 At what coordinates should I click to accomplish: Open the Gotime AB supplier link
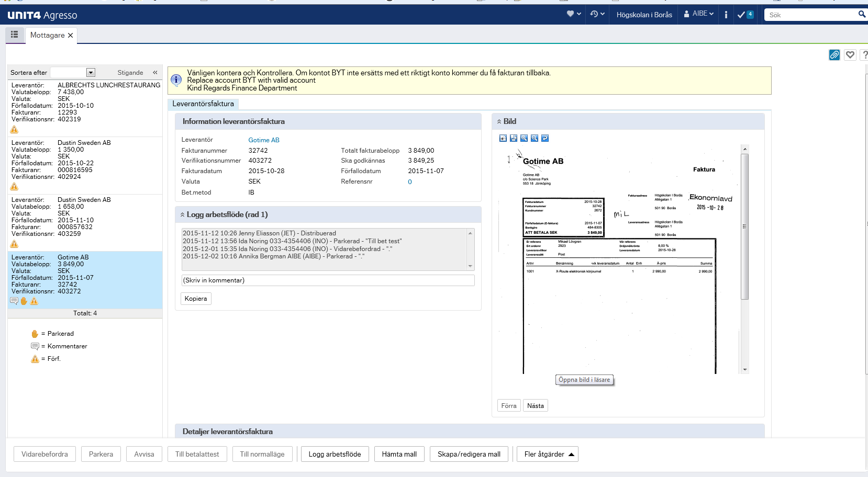pos(264,140)
